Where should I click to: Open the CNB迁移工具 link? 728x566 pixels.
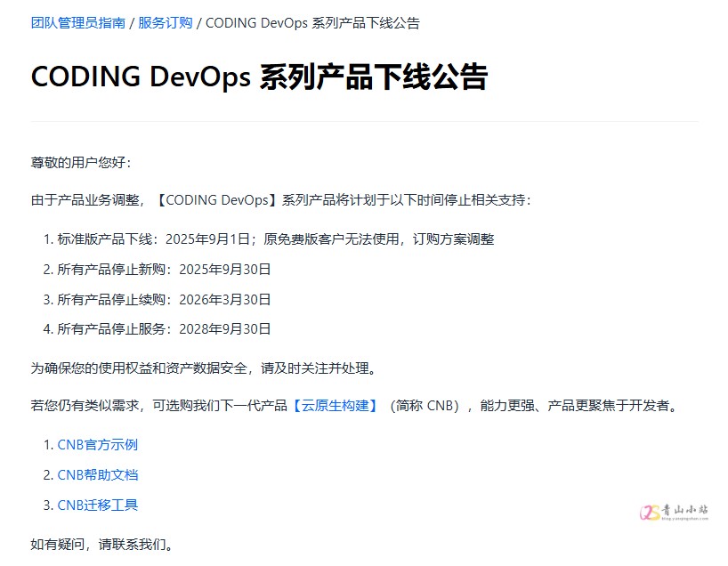click(x=98, y=505)
